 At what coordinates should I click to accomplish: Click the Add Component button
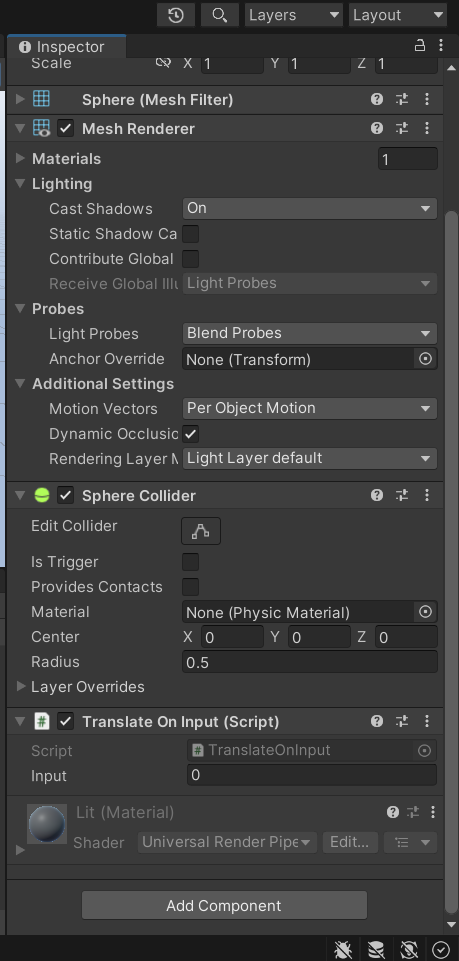(x=224, y=905)
